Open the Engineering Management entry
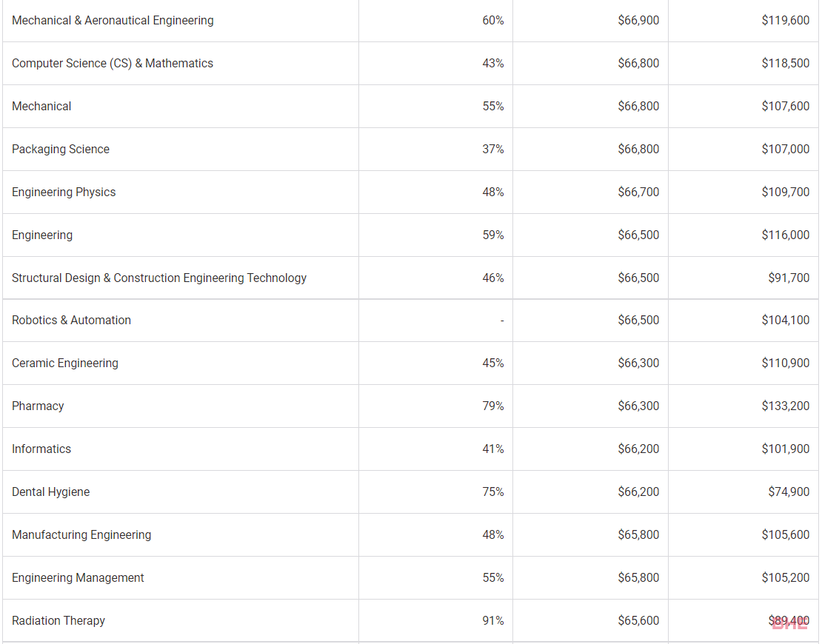822x644 pixels. pyautogui.click(x=78, y=578)
